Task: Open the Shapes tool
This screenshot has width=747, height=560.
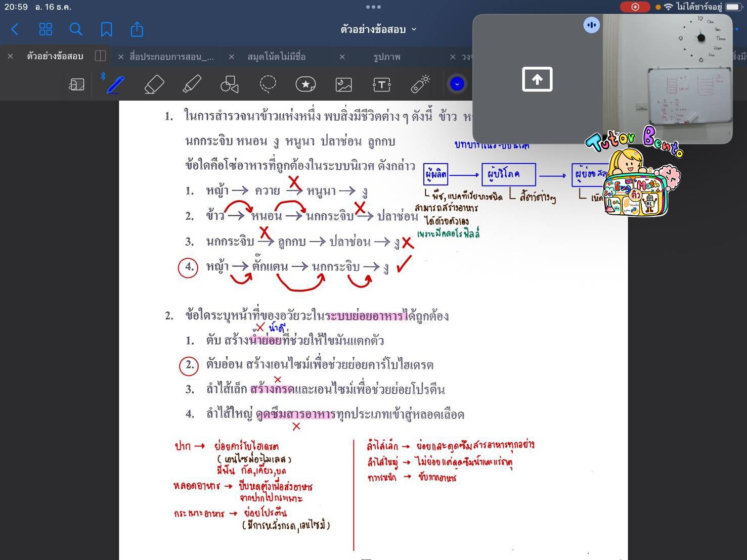Action: 229,84
